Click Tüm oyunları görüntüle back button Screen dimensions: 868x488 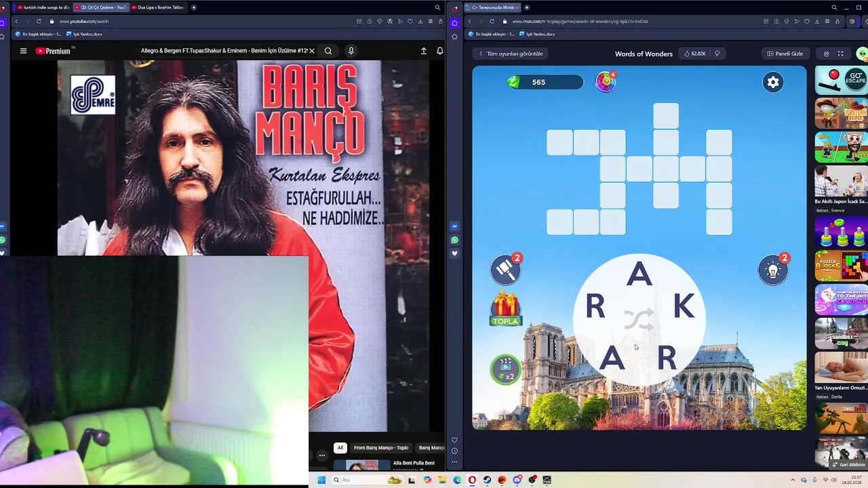511,54
